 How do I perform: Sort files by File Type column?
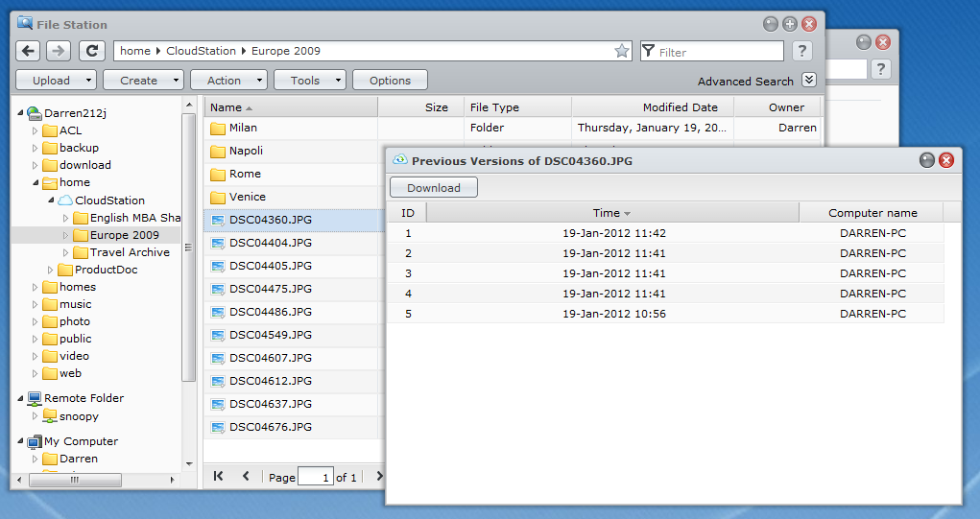pyautogui.click(x=517, y=107)
